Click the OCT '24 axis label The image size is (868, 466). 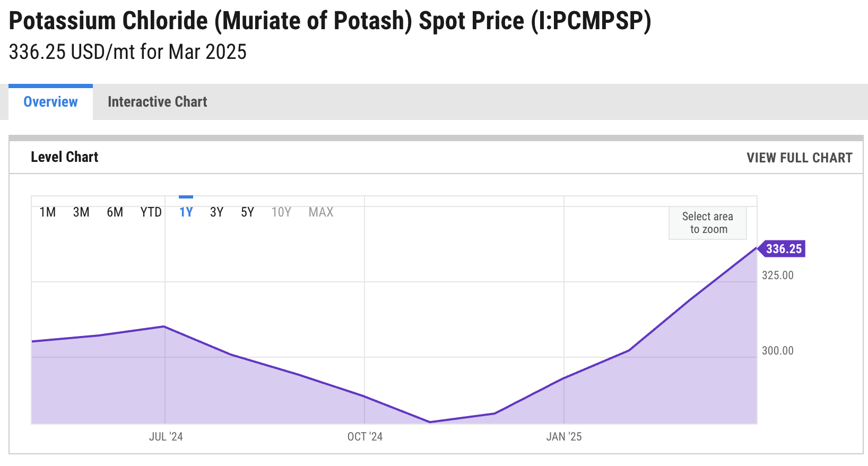[x=365, y=437]
